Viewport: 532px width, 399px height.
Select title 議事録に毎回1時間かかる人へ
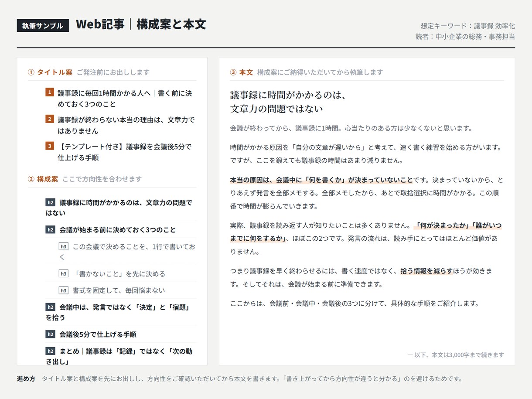coord(125,99)
